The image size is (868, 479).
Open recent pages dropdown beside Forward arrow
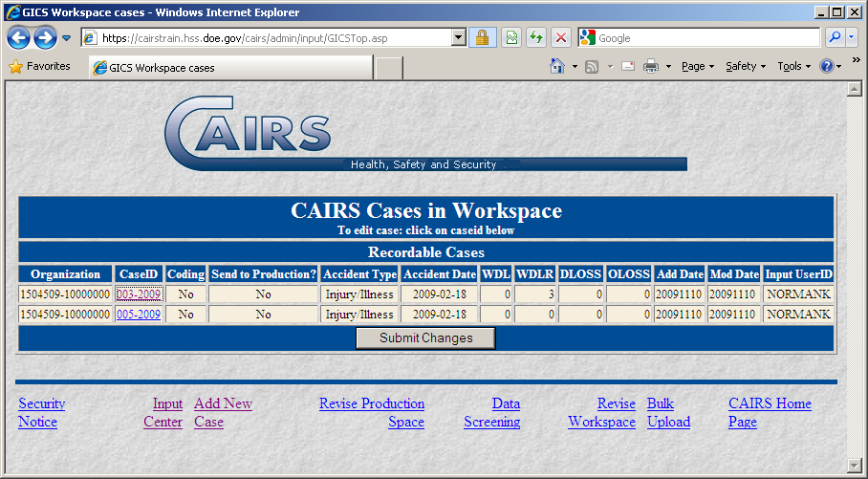(x=66, y=38)
